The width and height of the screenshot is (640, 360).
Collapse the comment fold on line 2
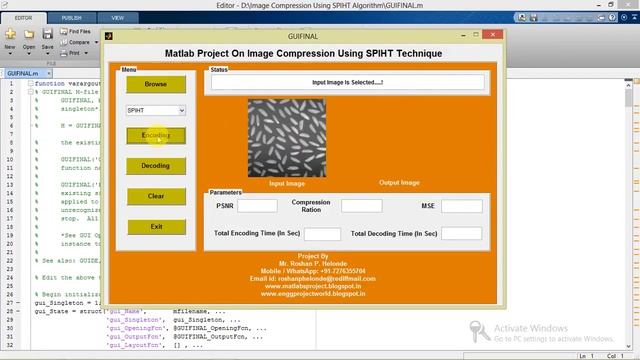point(31,92)
